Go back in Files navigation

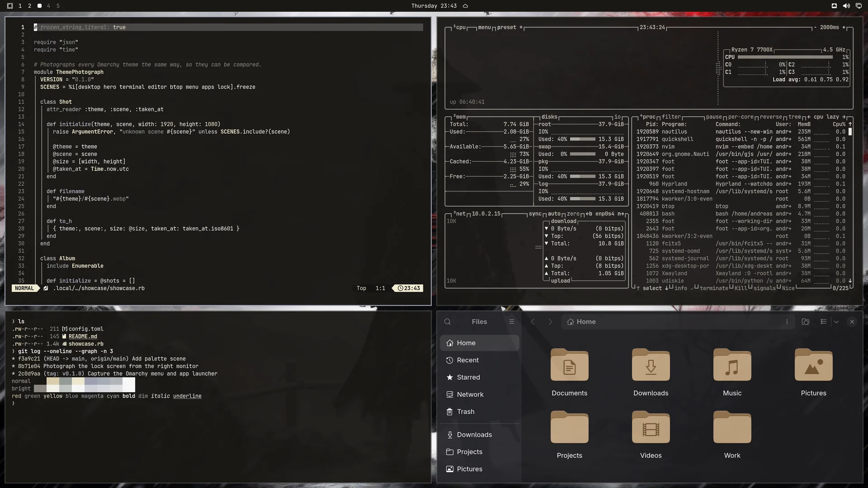click(x=533, y=322)
